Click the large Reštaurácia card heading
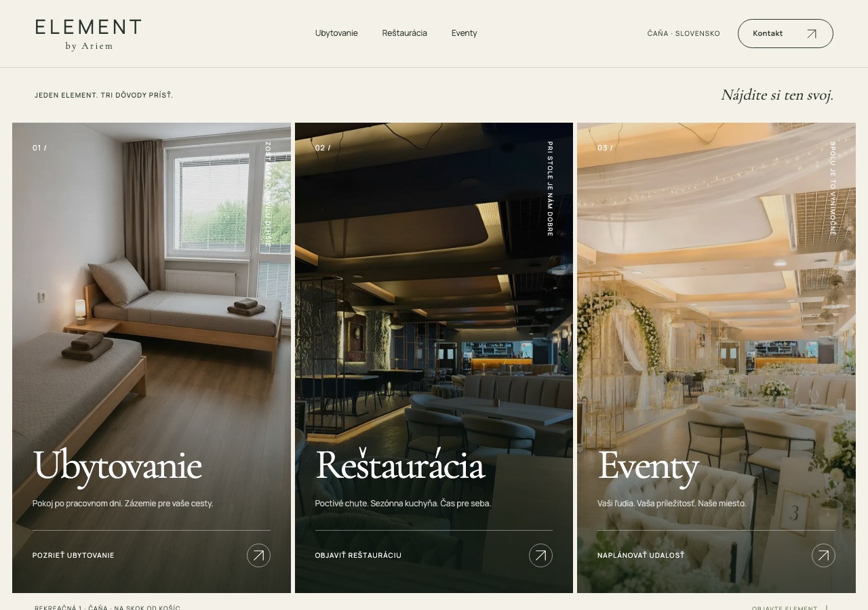This screenshot has height=610, width=868. (x=400, y=465)
